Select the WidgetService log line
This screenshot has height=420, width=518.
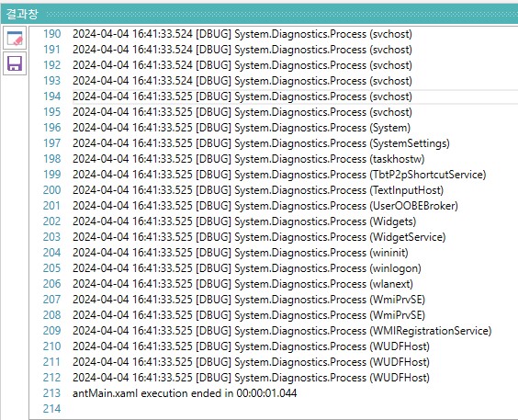point(259,237)
